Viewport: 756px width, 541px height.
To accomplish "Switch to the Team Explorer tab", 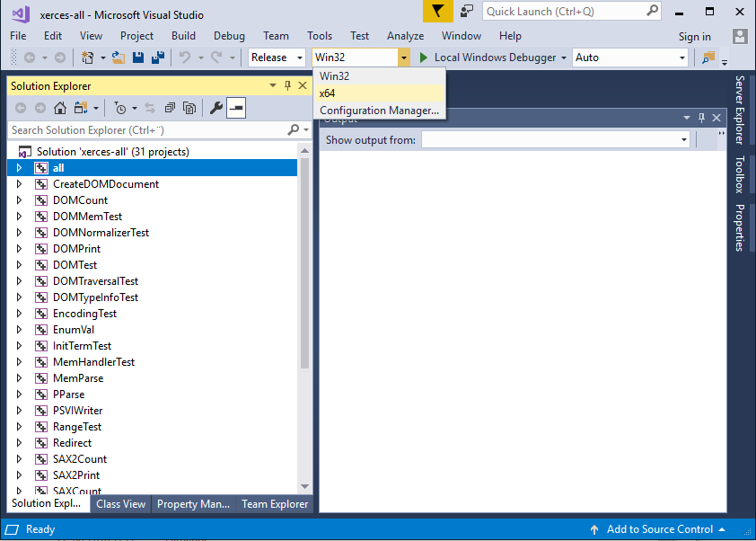I will 274,504.
